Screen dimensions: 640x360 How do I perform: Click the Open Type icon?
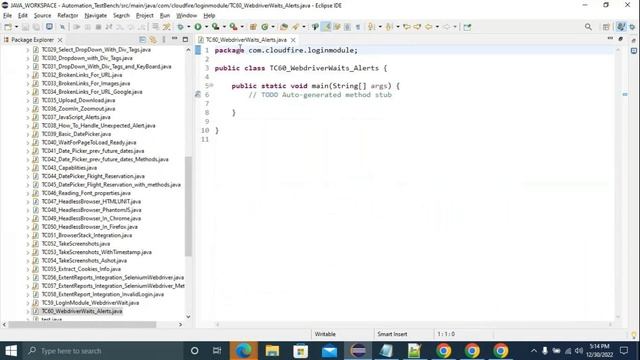(284, 27)
